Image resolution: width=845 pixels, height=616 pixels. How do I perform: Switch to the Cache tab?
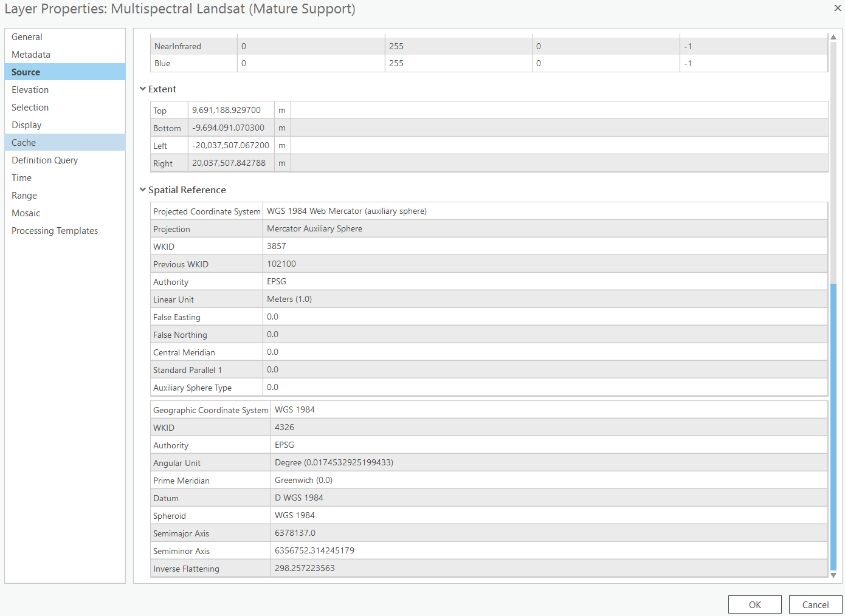tap(24, 143)
